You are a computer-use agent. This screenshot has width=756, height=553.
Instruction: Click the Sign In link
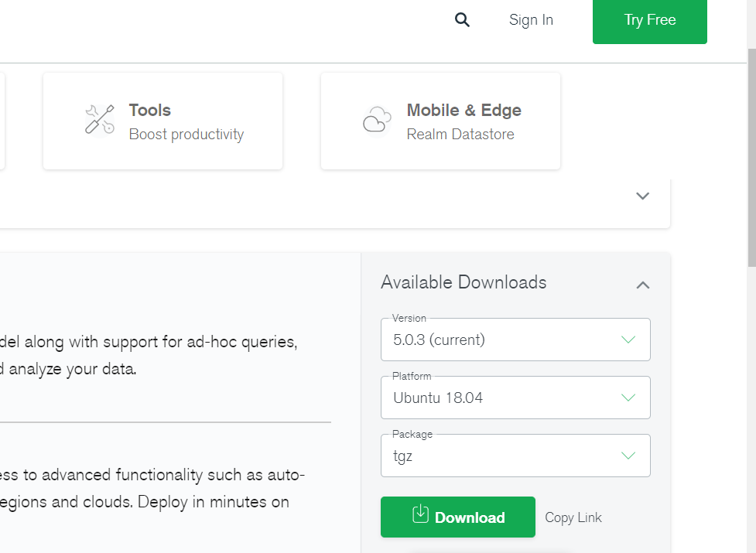(531, 20)
